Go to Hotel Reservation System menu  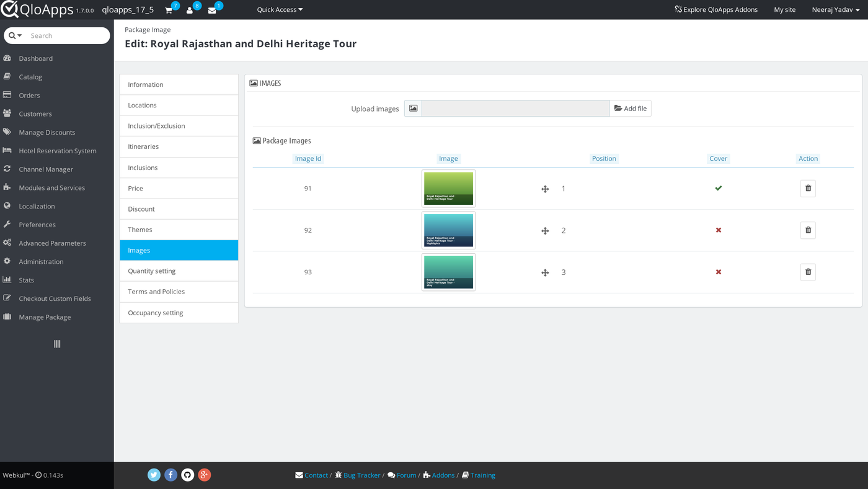click(57, 151)
